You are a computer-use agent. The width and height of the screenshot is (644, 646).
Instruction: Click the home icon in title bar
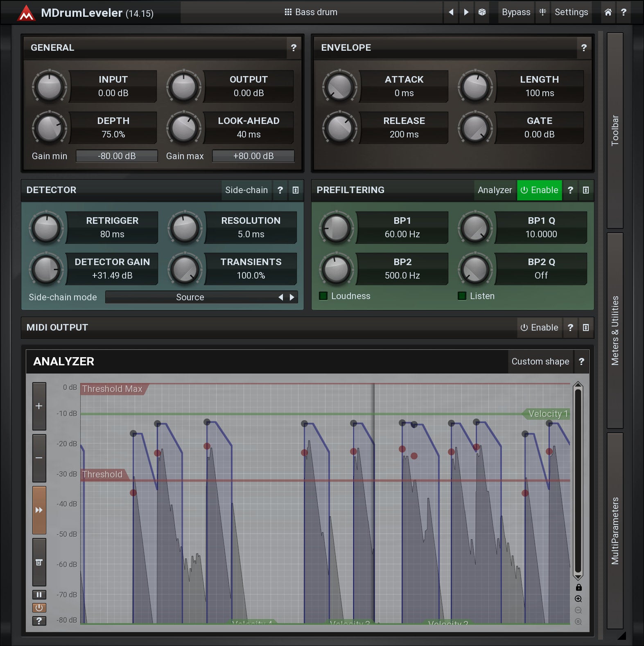[x=608, y=12]
